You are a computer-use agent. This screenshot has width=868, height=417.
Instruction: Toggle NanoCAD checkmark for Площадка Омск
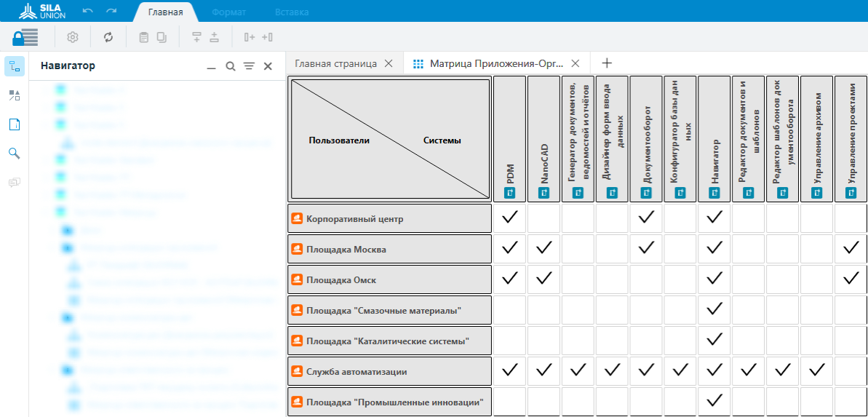(544, 279)
